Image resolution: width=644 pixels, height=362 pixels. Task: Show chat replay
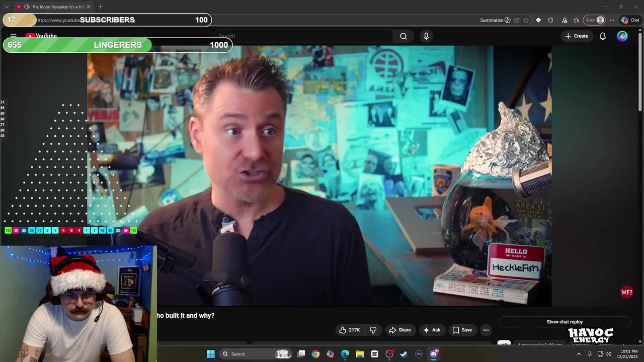[x=565, y=322]
